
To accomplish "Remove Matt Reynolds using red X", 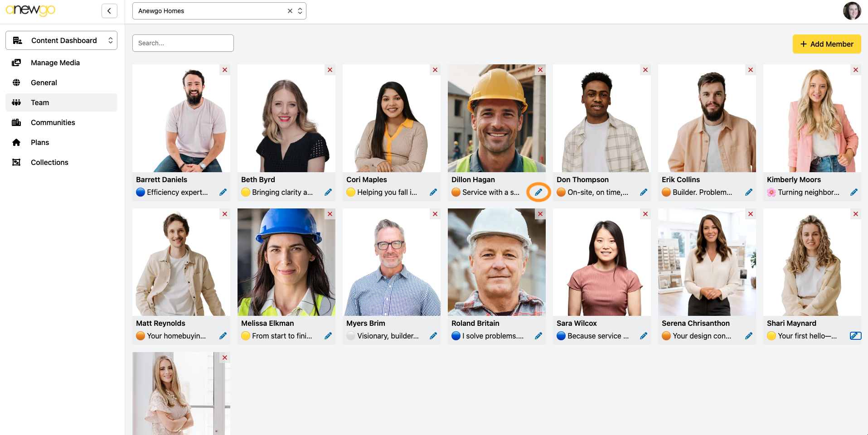I will 225,214.
